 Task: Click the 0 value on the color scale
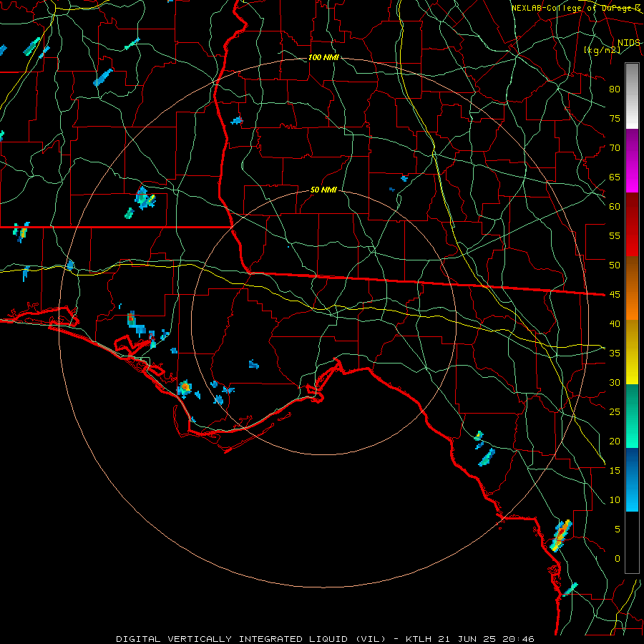[x=618, y=559]
